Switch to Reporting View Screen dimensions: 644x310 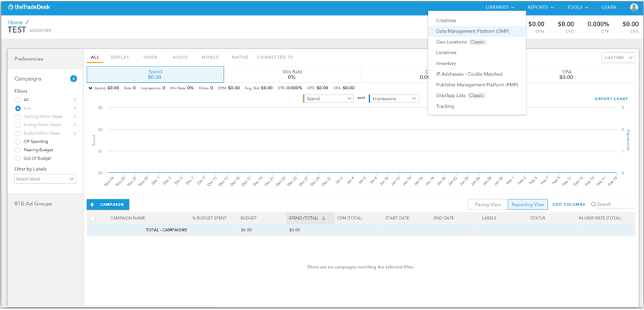528,205
